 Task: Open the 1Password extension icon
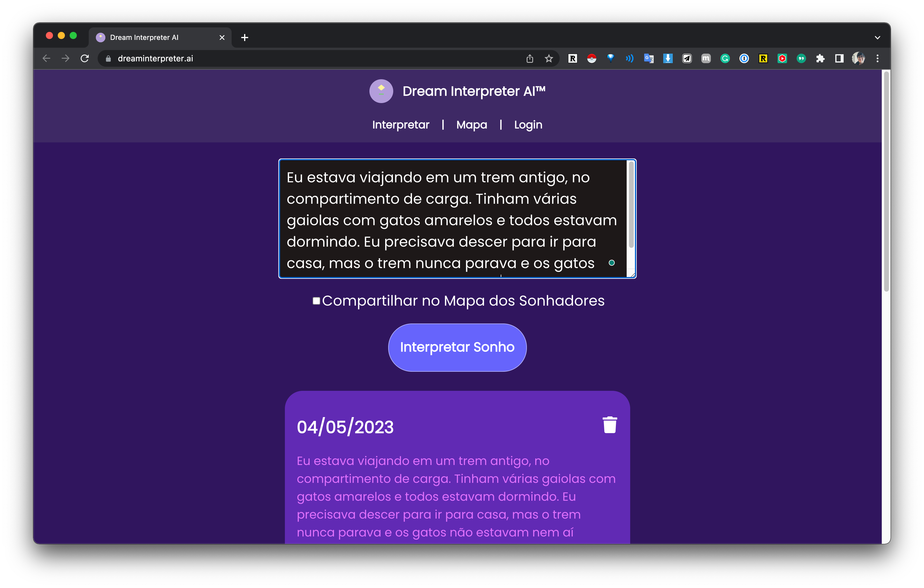tap(744, 58)
